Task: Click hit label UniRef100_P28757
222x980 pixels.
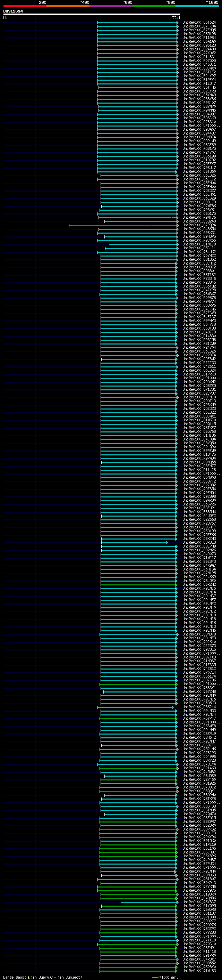Action: tap(199, 524)
